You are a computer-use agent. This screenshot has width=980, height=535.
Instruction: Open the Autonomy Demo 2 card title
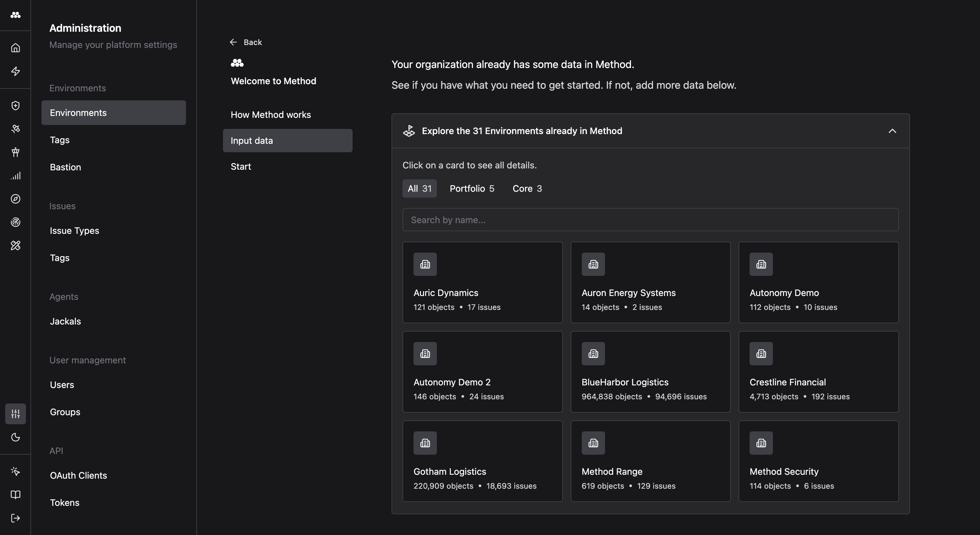[452, 382]
